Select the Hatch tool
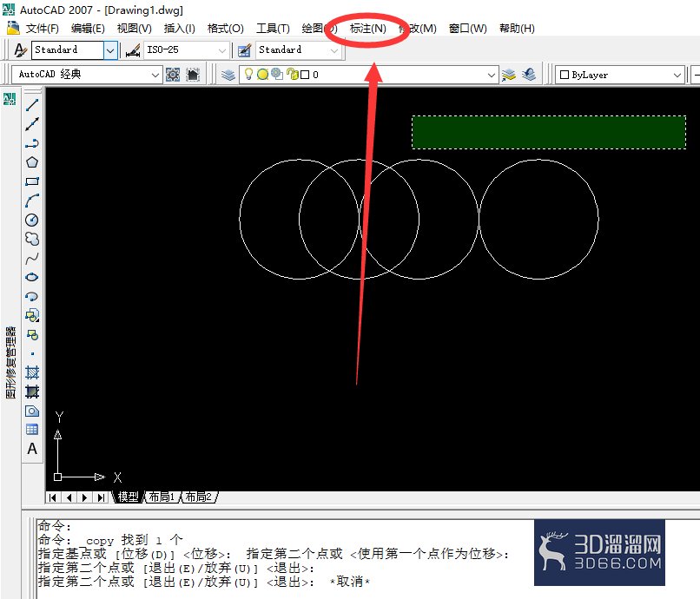Screen dimensions: 700x599 pos(32,372)
